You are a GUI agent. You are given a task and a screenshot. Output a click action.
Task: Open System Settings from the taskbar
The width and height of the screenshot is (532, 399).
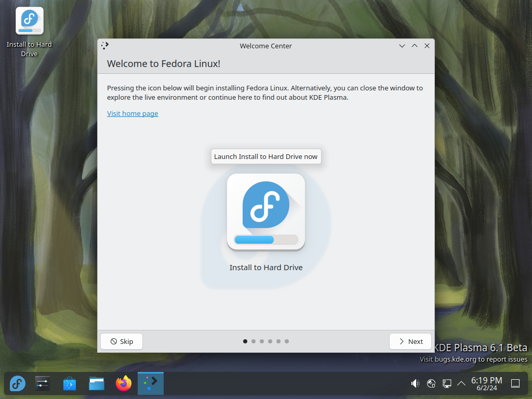(43, 383)
